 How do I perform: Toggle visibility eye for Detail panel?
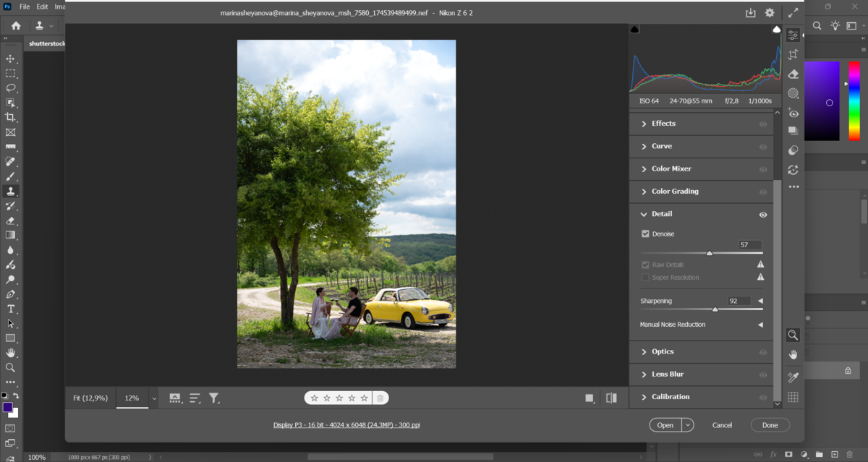click(763, 215)
